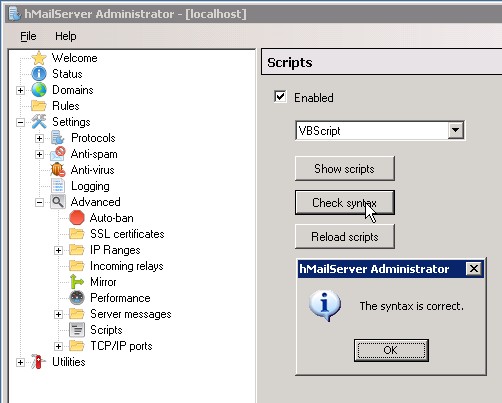Image resolution: width=502 pixels, height=403 pixels.
Task: Select the Logging document icon
Action: tap(58, 186)
